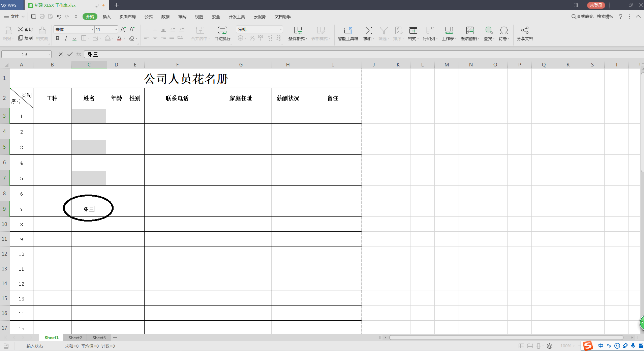Switch to the Sheet2 tab
Viewport: 644px width, 351px height.
point(75,338)
